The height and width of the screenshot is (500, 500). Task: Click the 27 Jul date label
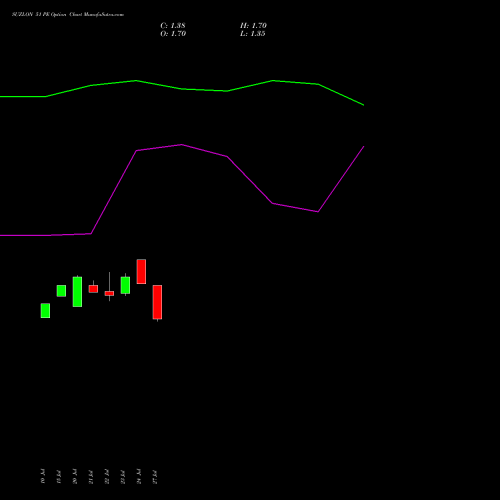coord(155,476)
